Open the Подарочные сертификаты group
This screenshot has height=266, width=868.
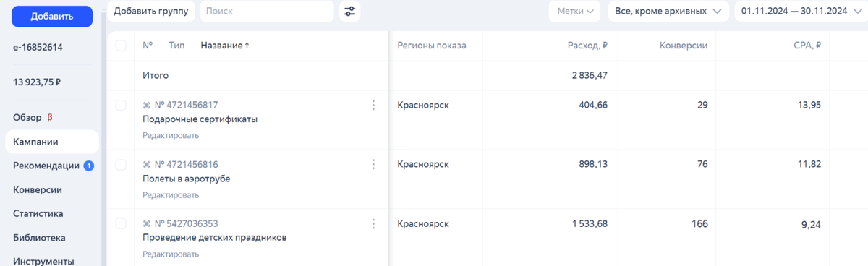[200, 119]
